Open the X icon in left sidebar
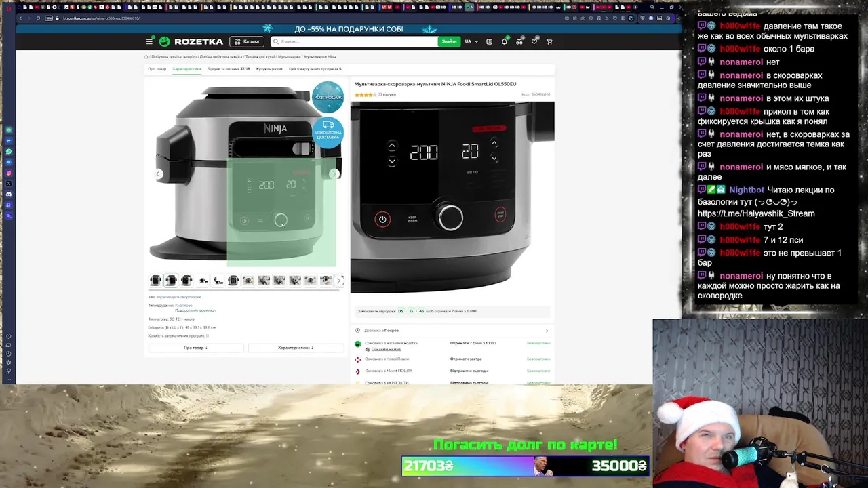The width and height of the screenshot is (868, 488). 9,184
